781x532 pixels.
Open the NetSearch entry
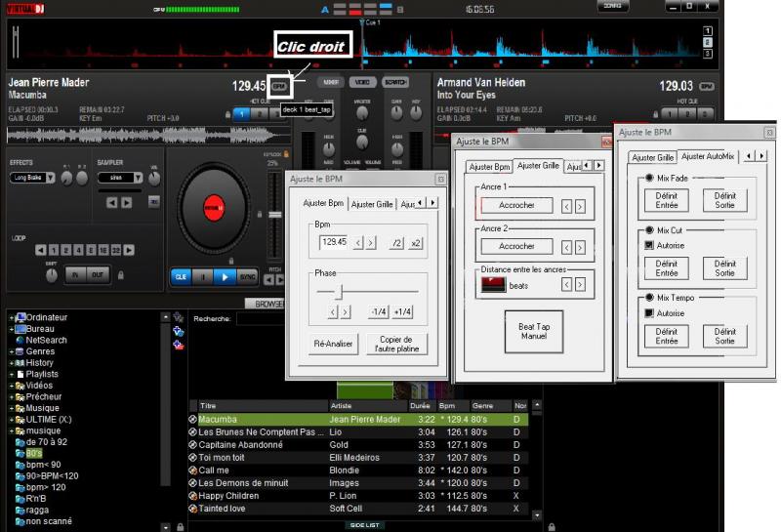point(46,341)
